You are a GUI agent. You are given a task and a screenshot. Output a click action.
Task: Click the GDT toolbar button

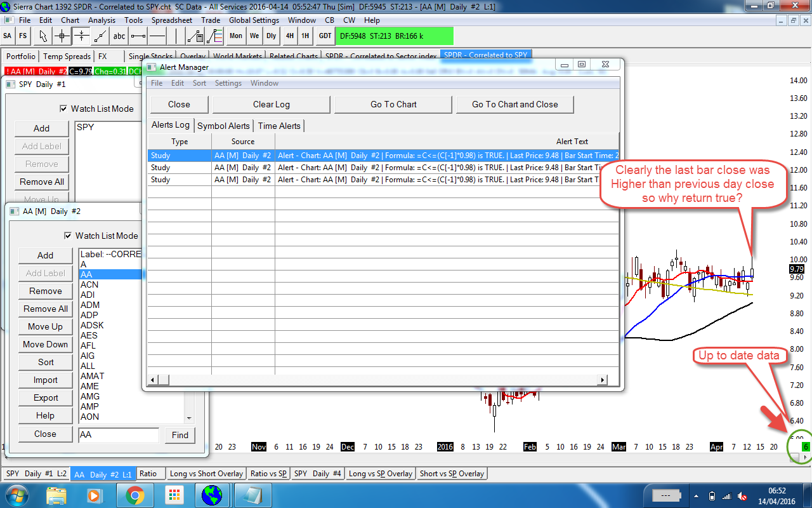pos(325,36)
